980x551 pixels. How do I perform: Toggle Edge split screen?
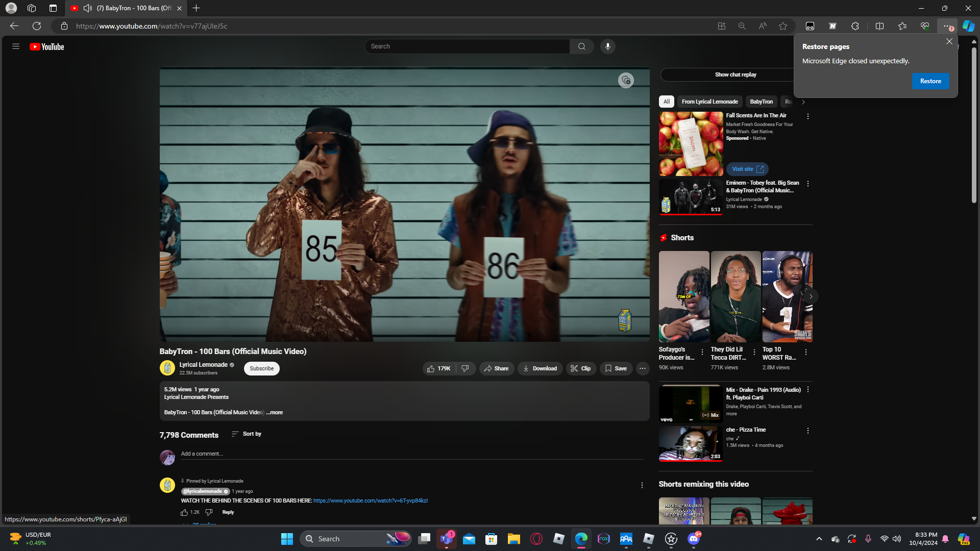879,26
